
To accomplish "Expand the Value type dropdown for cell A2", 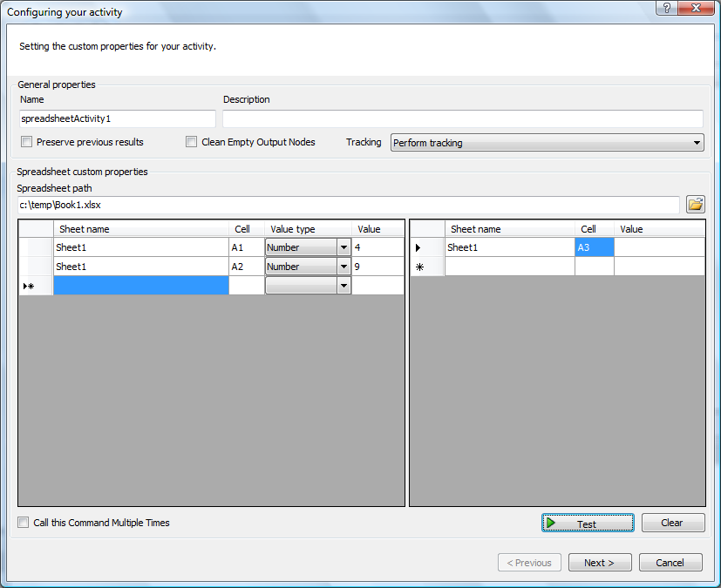I will (343, 267).
